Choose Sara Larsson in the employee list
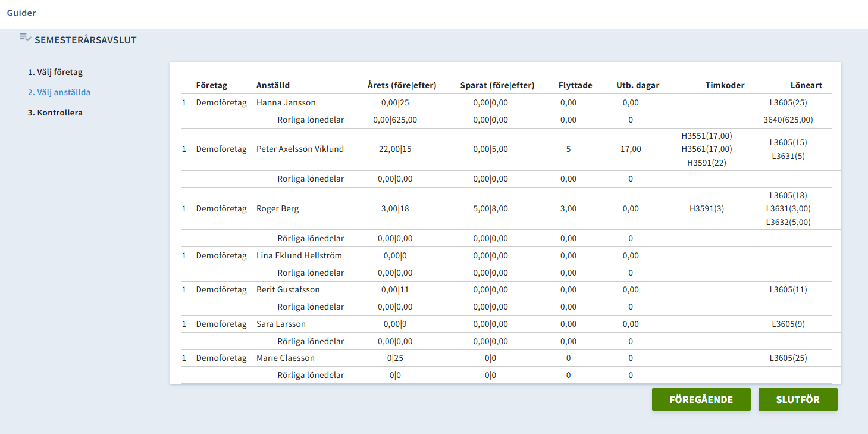868x434 pixels. pos(281,324)
